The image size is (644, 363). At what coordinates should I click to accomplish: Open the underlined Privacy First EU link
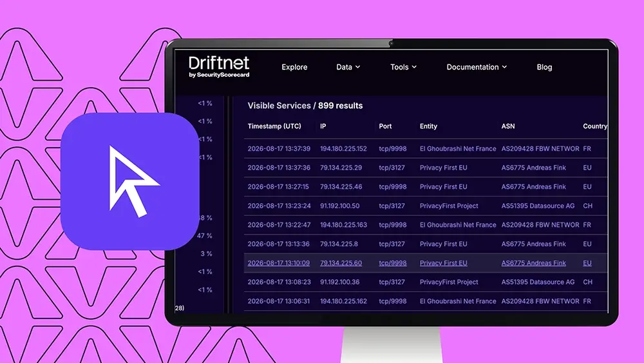tap(443, 263)
